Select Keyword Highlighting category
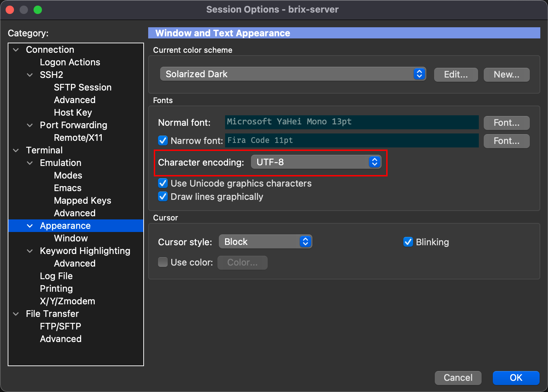 85,251
